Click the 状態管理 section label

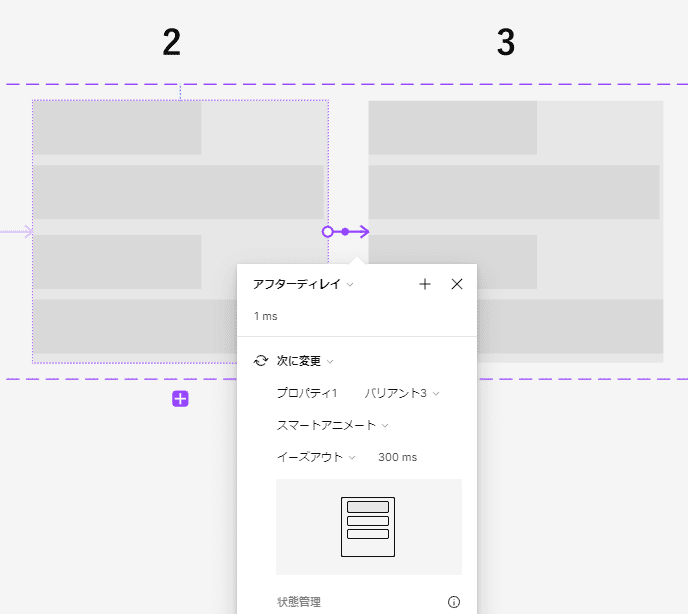click(x=299, y=602)
